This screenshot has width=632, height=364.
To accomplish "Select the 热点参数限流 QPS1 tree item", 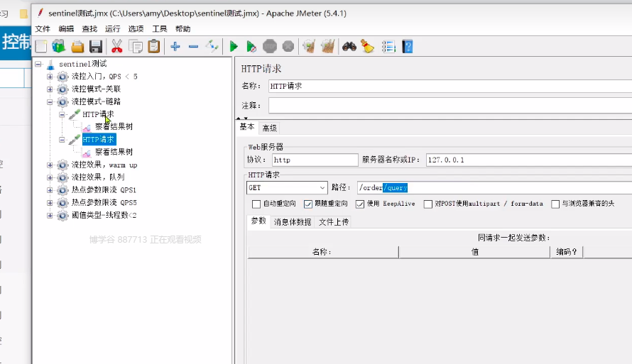I will [x=104, y=190].
